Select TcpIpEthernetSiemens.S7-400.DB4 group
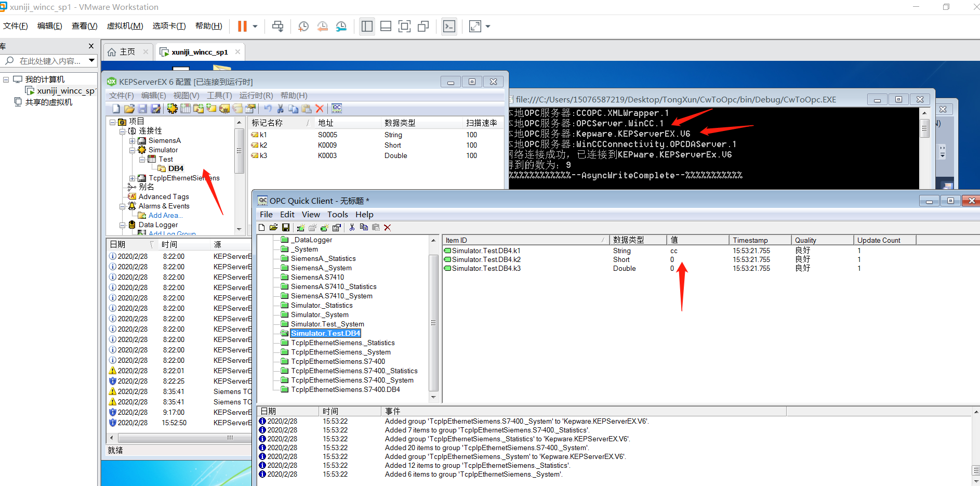Viewport: 980px width, 486px height. click(x=346, y=389)
